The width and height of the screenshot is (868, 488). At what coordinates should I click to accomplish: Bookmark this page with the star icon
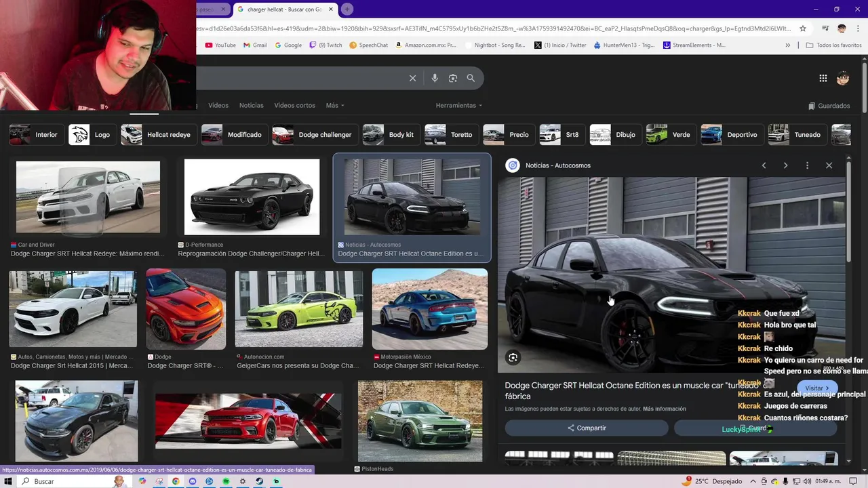pos(803,28)
